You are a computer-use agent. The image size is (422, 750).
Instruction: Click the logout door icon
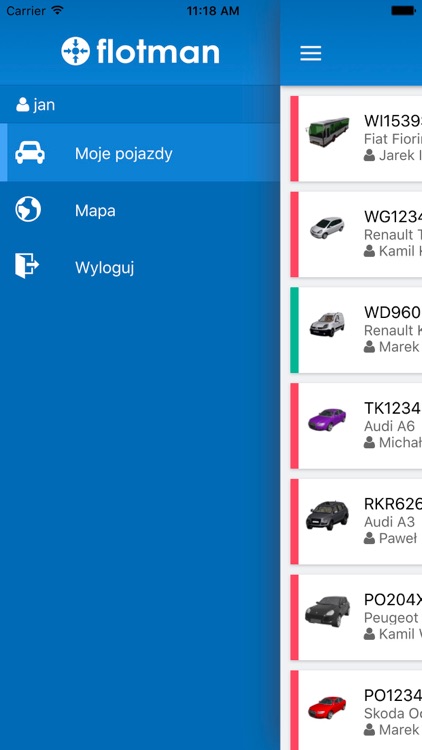click(x=27, y=266)
